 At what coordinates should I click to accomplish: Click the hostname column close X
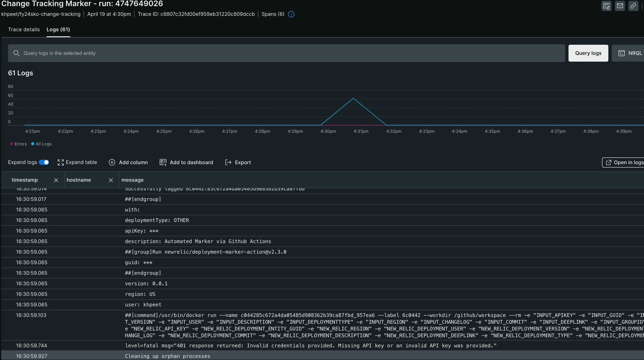tap(111, 180)
